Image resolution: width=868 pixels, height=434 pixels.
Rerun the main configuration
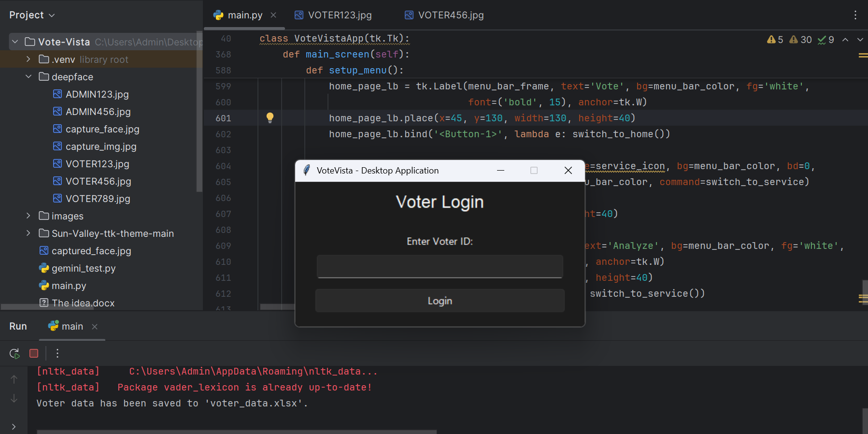pyautogui.click(x=14, y=353)
